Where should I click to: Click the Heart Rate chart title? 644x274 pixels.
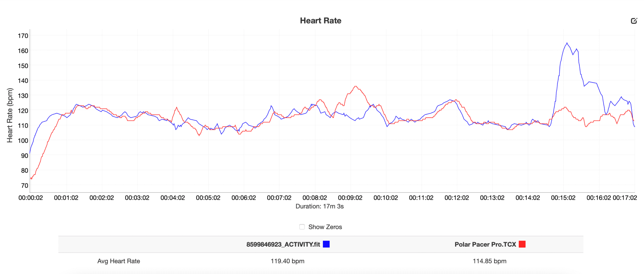point(320,21)
